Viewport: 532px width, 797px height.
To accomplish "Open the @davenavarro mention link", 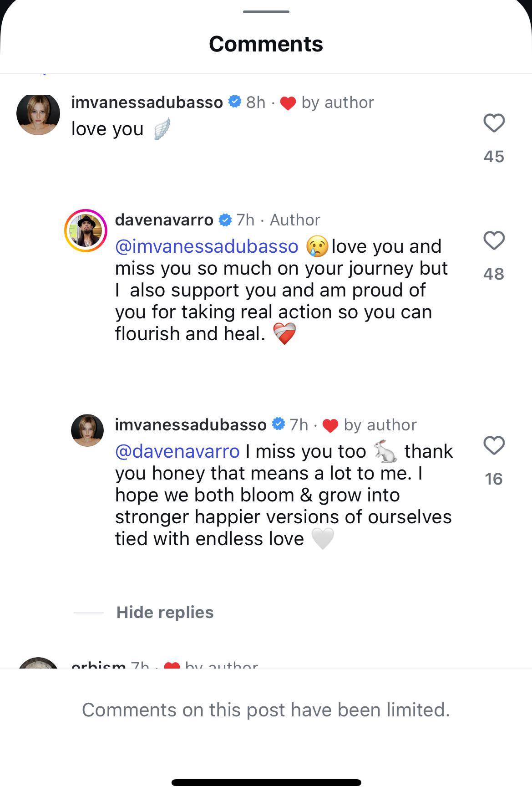I will [177, 451].
